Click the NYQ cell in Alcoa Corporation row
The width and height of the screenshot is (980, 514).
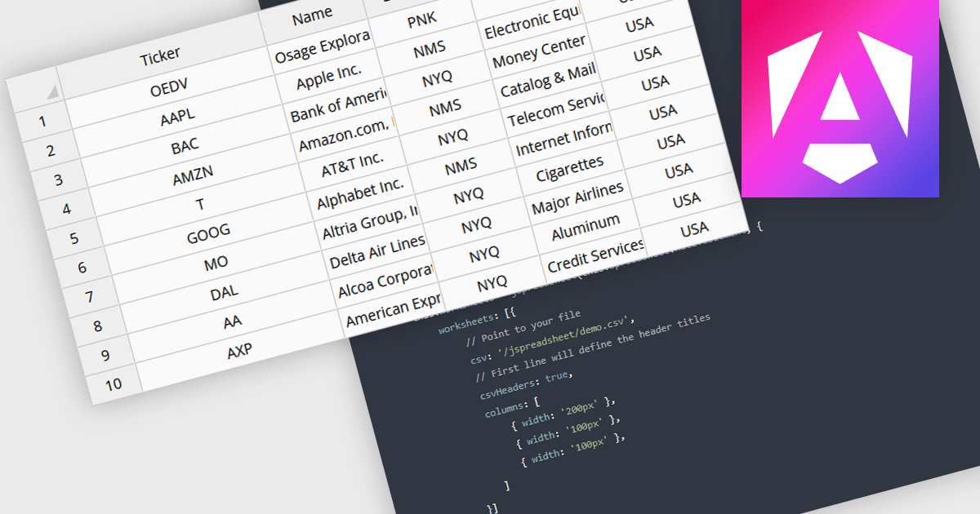pos(485,254)
